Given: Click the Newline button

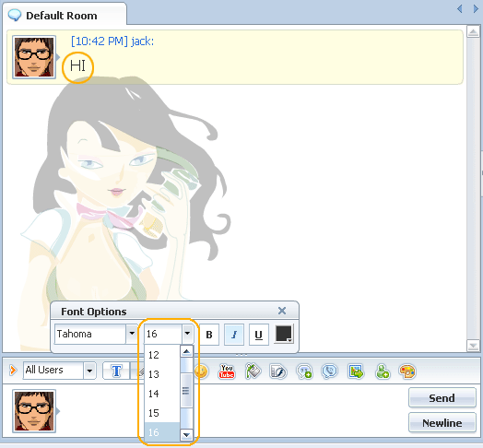Looking at the screenshot, I should click(x=442, y=423).
